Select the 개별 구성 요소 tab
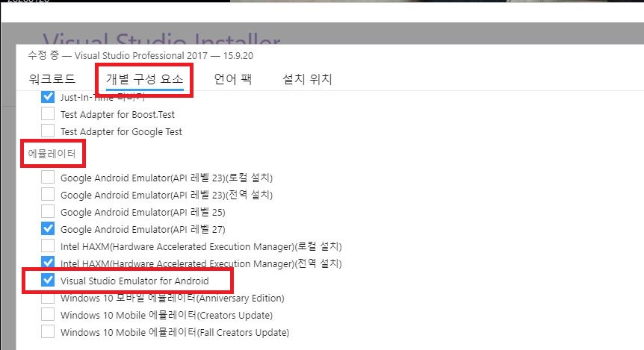Screen dimensions: 644x350 click(x=145, y=79)
